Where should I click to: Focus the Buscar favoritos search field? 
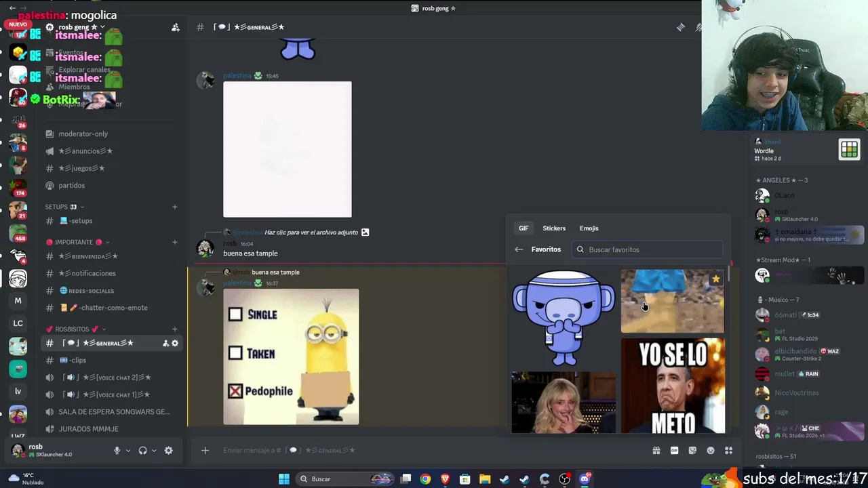pyautogui.click(x=648, y=249)
